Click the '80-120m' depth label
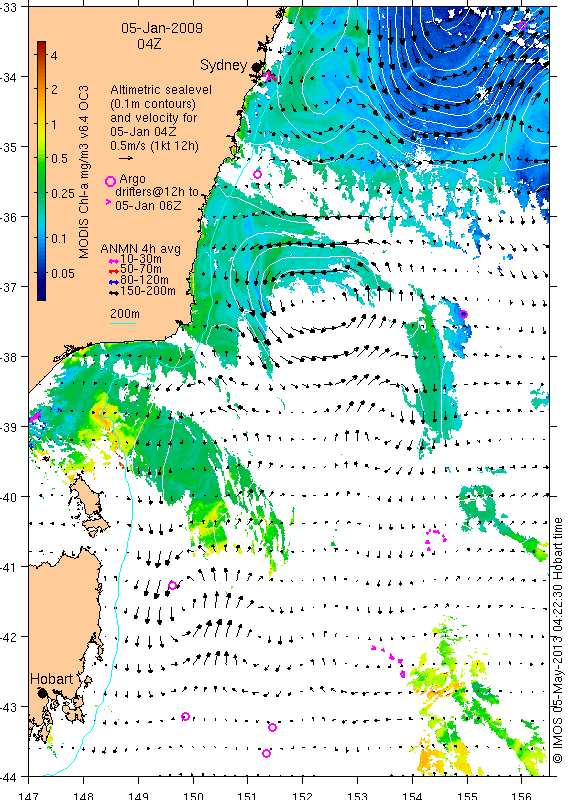 (144, 280)
